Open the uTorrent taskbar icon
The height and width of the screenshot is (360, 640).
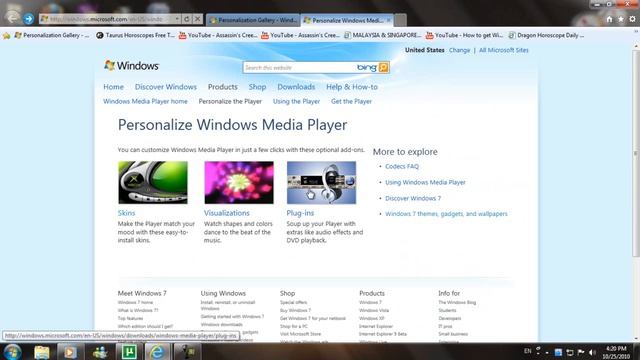pos(129,352)
